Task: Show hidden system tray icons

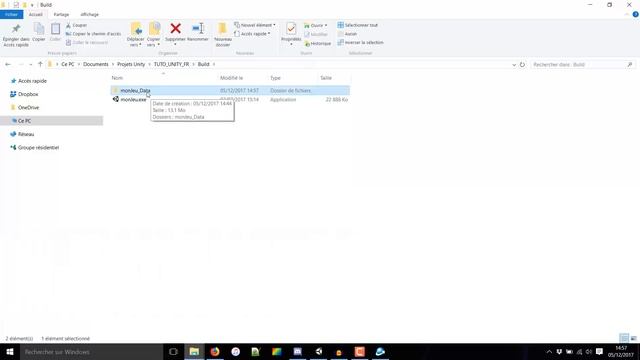Action: [x=549, y=352]
